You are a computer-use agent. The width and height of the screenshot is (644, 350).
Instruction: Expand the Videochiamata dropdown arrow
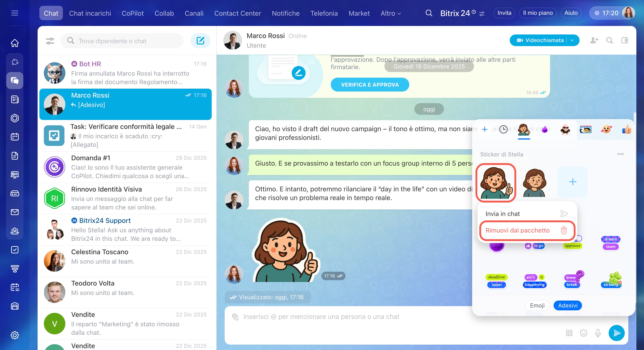pos(572,40)
